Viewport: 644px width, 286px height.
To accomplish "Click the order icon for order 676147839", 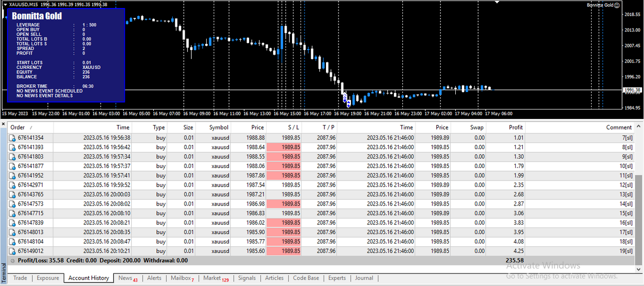I will pyautogui.click(x=12, y=222).
